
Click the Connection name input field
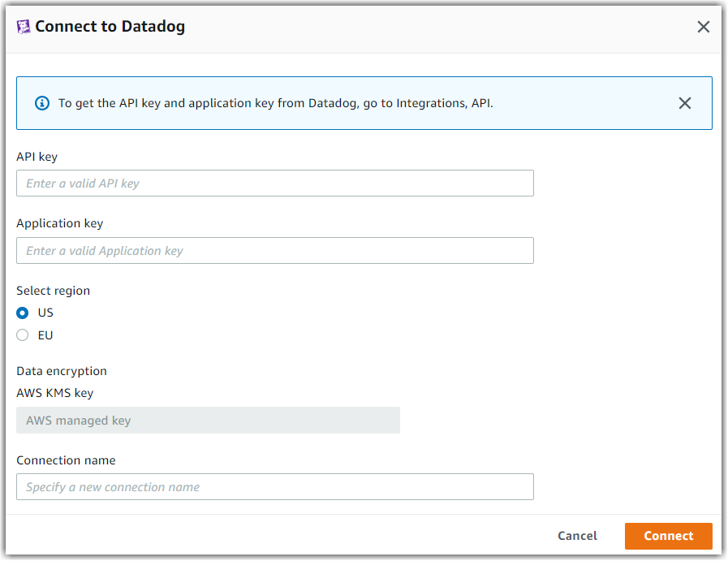(x=274, y=486)
